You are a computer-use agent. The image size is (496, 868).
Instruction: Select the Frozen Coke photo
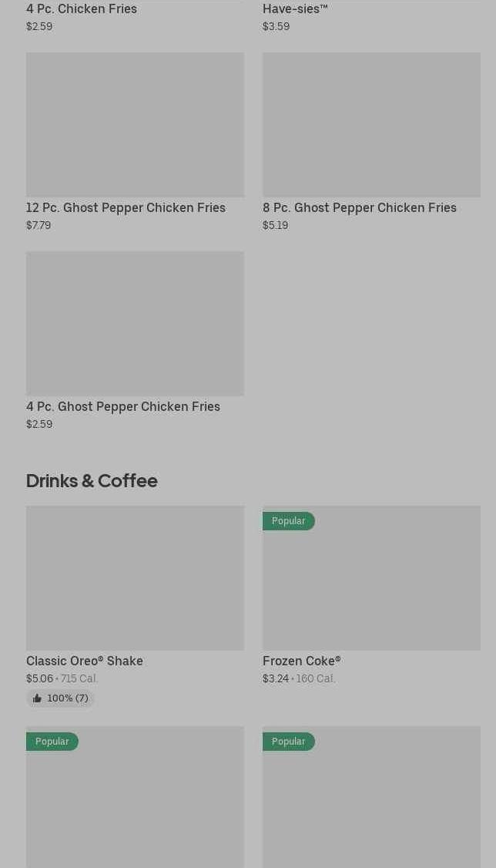pos(371,586)
